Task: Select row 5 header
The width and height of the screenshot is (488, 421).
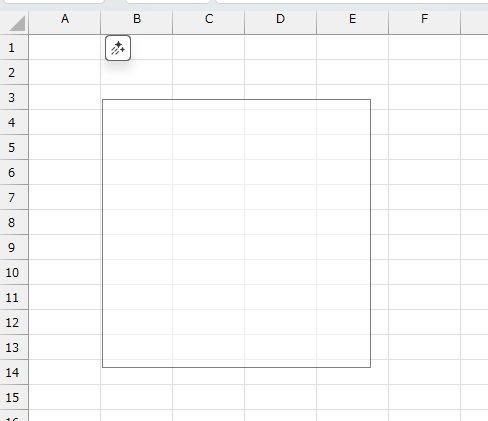Action: click(14, 147)
